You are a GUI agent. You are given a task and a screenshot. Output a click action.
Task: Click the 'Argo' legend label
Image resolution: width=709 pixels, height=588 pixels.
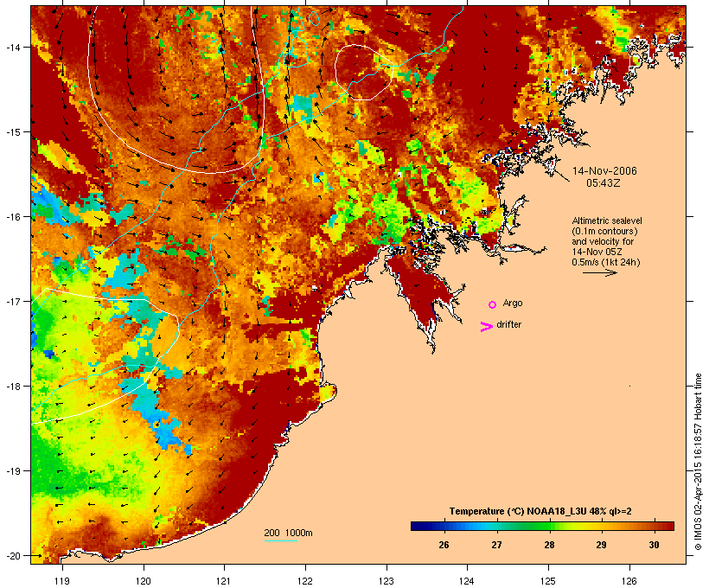click(513, 303)
